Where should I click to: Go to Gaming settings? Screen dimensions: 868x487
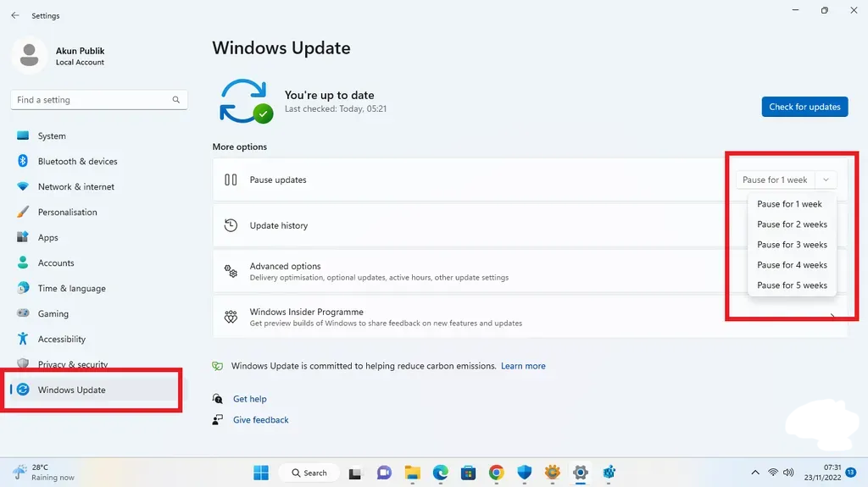click(x=98, y=313)
